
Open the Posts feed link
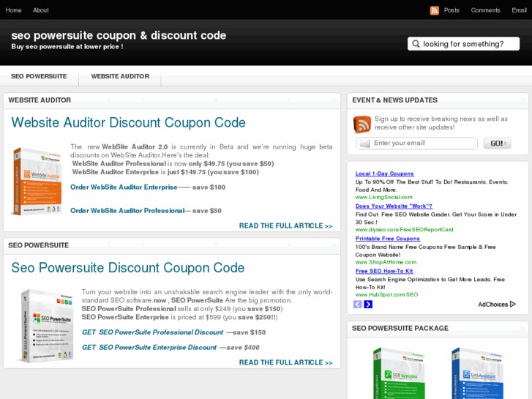coord(452,10)
